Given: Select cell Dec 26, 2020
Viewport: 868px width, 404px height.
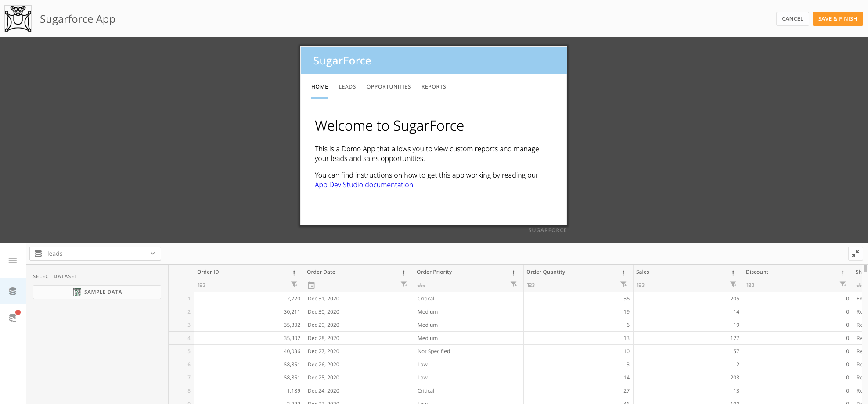Looking at the screenshot, I should 359,365.
